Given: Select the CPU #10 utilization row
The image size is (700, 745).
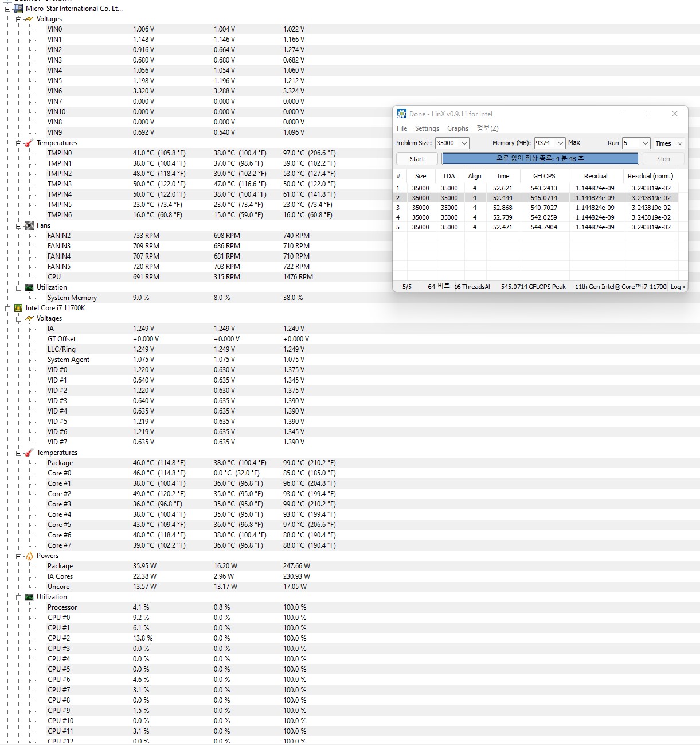Looking at the screenshot, I should (373, 721).
